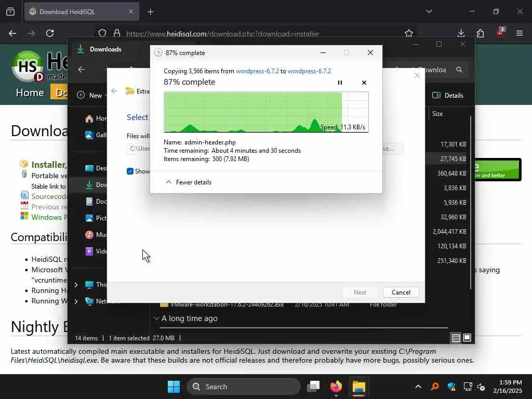
Task: Open a new Firefox tab
Action: [x=150, y=12]
